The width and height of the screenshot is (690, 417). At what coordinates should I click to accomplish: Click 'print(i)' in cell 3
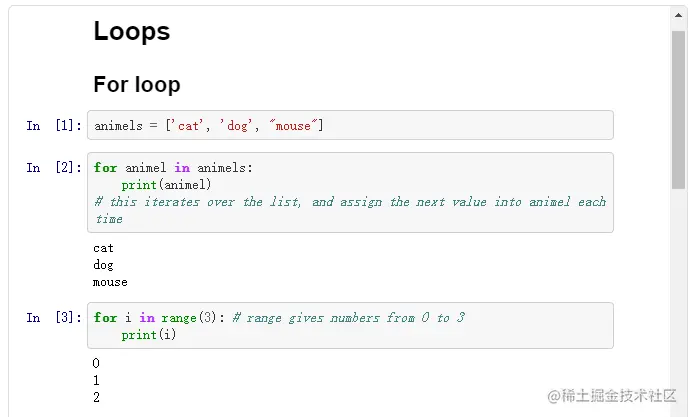149,335
